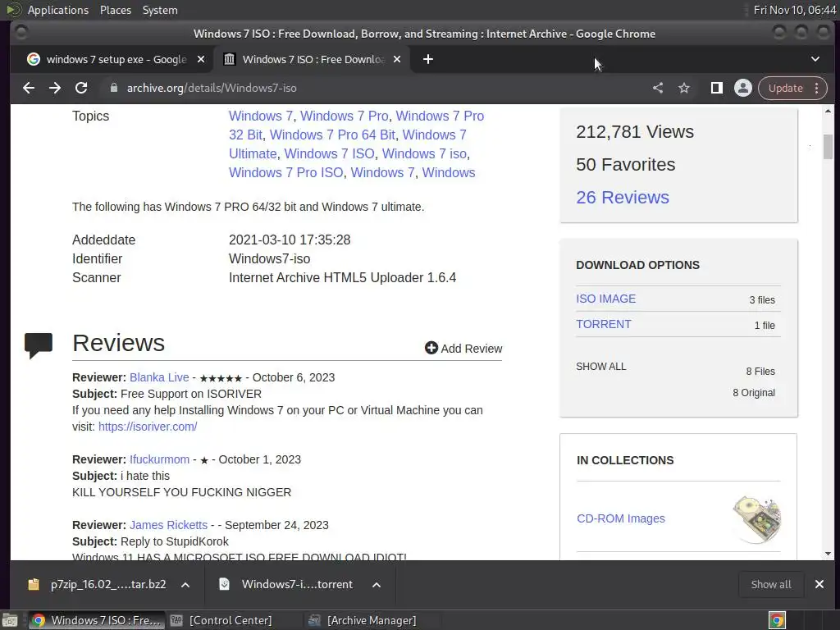Open the Places menu
840x630 pixels.
(115, 10)
